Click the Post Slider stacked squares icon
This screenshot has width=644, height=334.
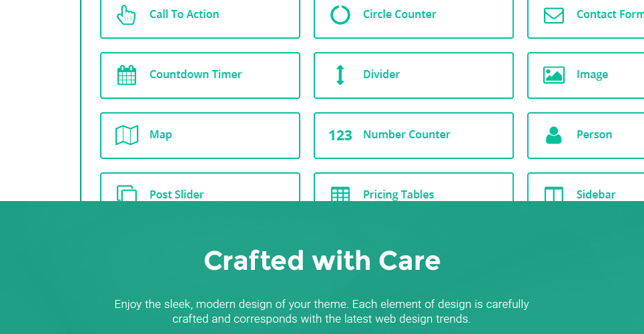[126, 193]
